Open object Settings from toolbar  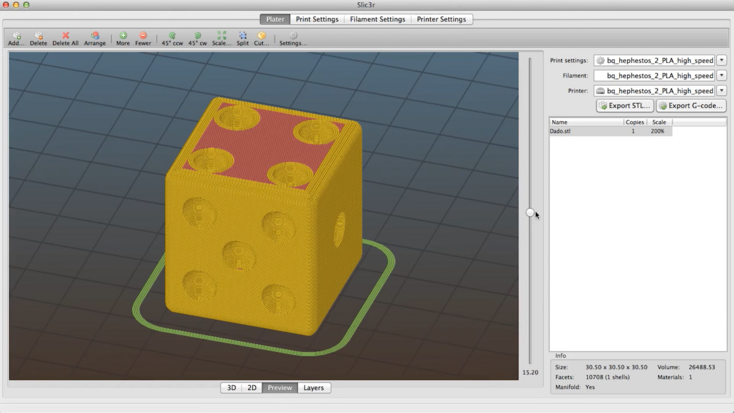pos(293,38)
